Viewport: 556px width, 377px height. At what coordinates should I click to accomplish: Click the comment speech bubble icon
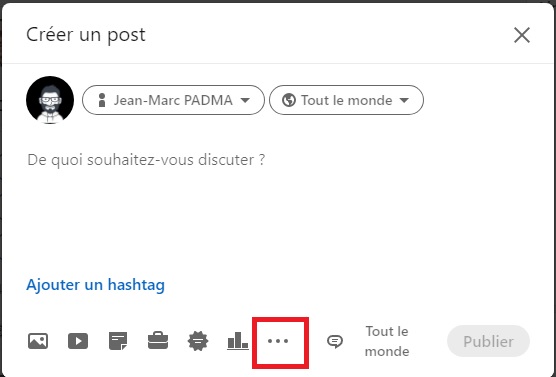334,342
